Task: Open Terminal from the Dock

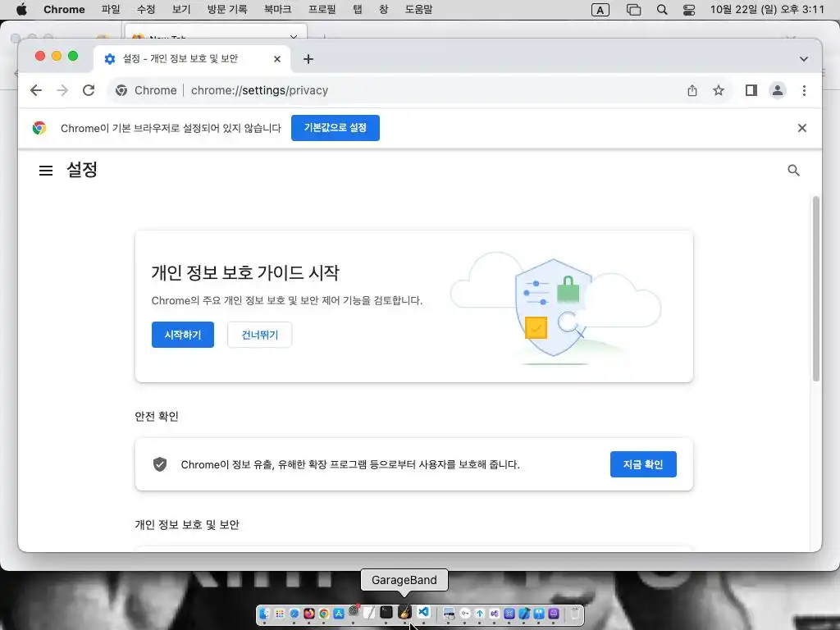Action: click(x=386, y=612)
